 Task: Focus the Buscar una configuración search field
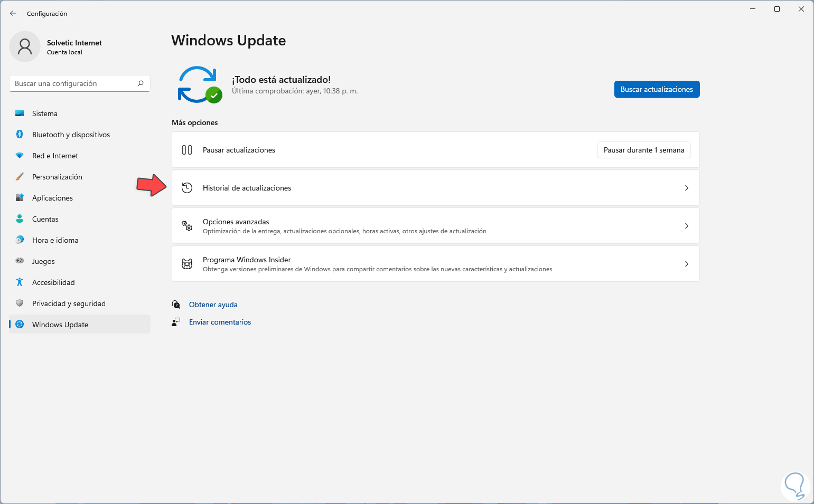(x=80, y=83)
